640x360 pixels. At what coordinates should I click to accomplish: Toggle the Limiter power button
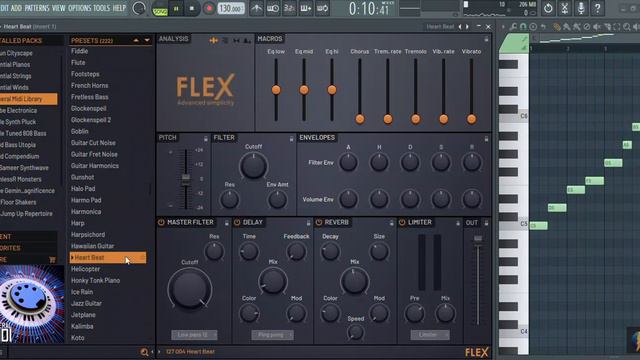point(402,222)
